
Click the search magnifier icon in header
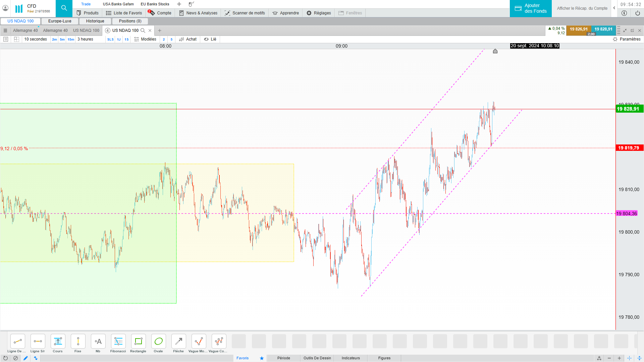64,8
